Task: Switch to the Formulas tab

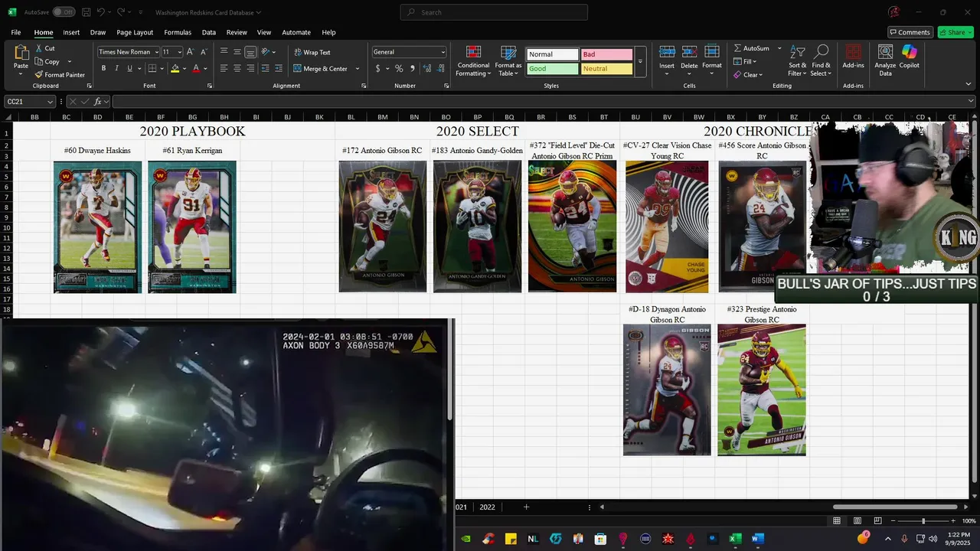Action: click(x=178, y=32)
